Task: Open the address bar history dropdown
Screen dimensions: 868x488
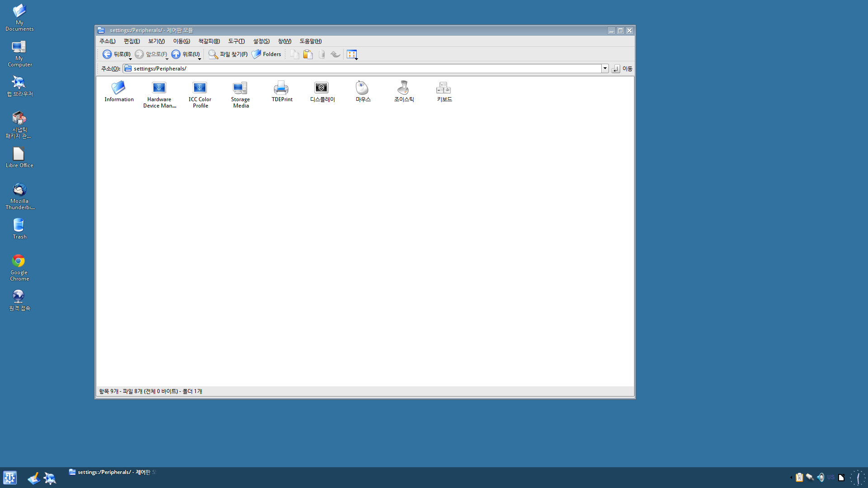Action: coord(605,68)
